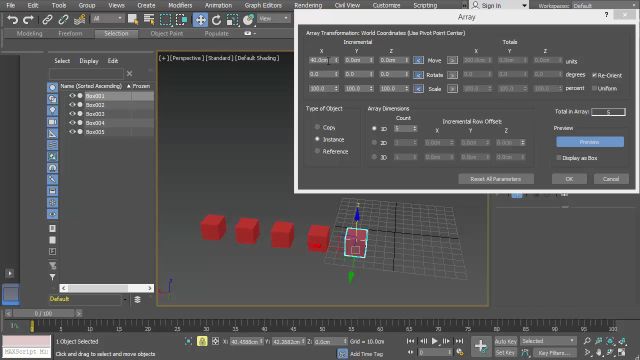Activate the Select and Move tool
Image resolution: width=640 pixels, height=360 pixels.
point(200,19)
